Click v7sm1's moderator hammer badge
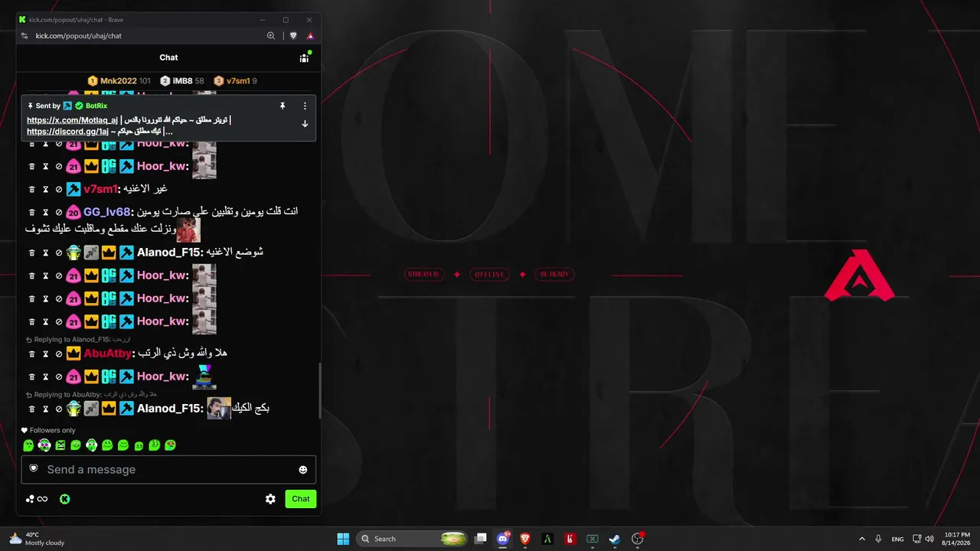 pos(73,189)
